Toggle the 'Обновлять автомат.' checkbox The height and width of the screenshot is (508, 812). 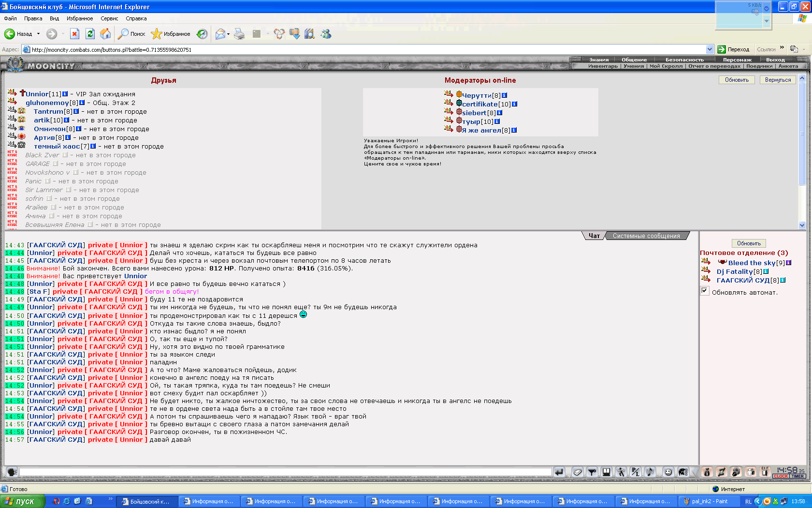click(705, 291)
